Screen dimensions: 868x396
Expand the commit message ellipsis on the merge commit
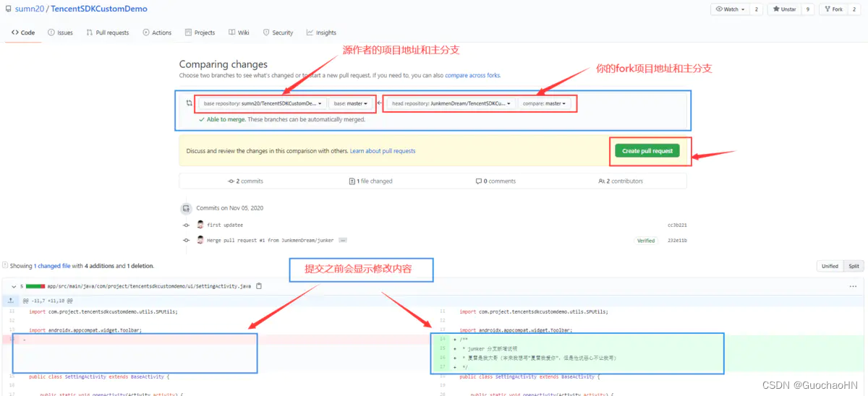tap(343, 240)
